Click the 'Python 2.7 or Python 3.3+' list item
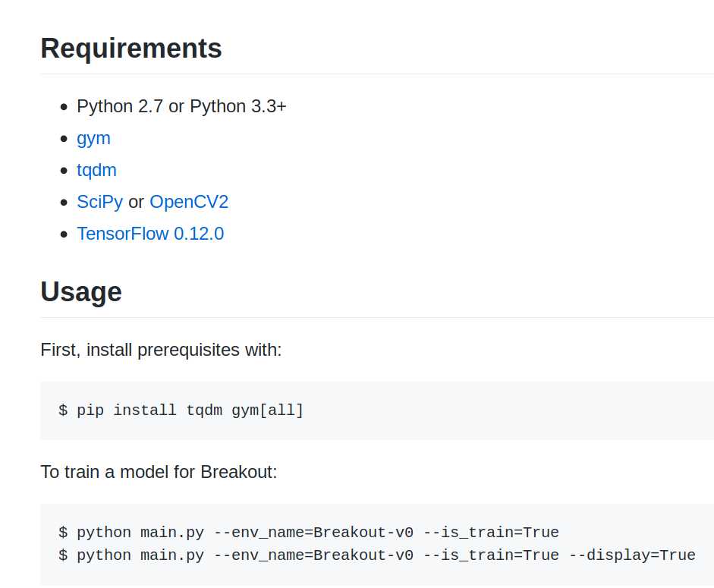The image size is (714, 588). coord(181,106)
